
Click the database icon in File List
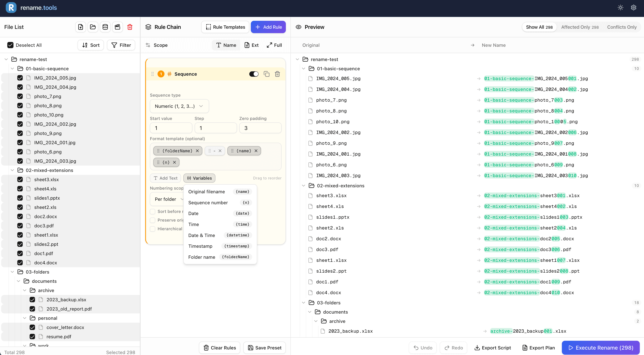(105, 27)
